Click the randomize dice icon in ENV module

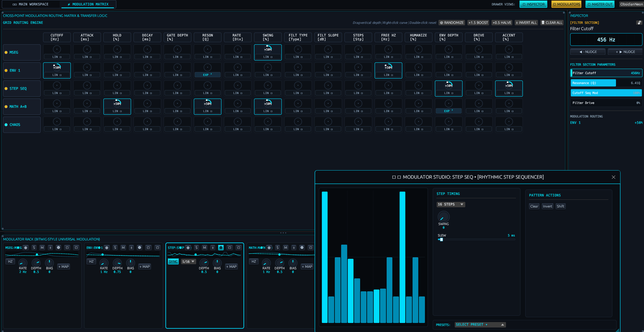pos(107,248)
